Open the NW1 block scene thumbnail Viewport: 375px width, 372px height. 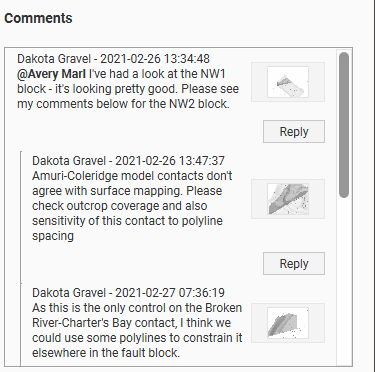[288, 82]
